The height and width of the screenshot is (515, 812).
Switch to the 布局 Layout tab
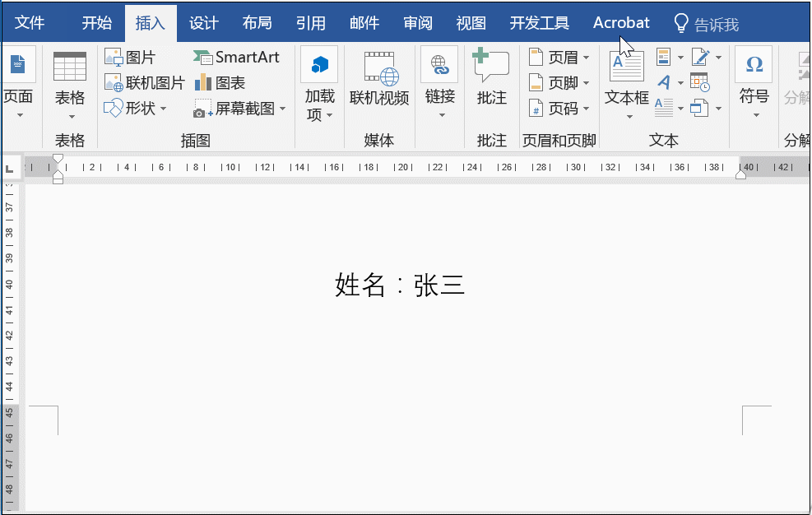(257, 23)
